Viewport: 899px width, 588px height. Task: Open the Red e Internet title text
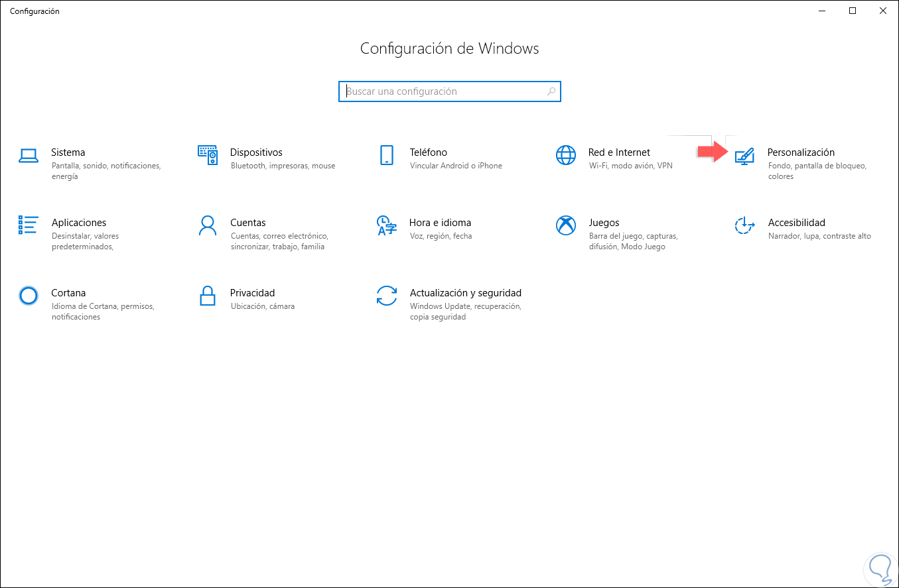click(x=619, y=152)
